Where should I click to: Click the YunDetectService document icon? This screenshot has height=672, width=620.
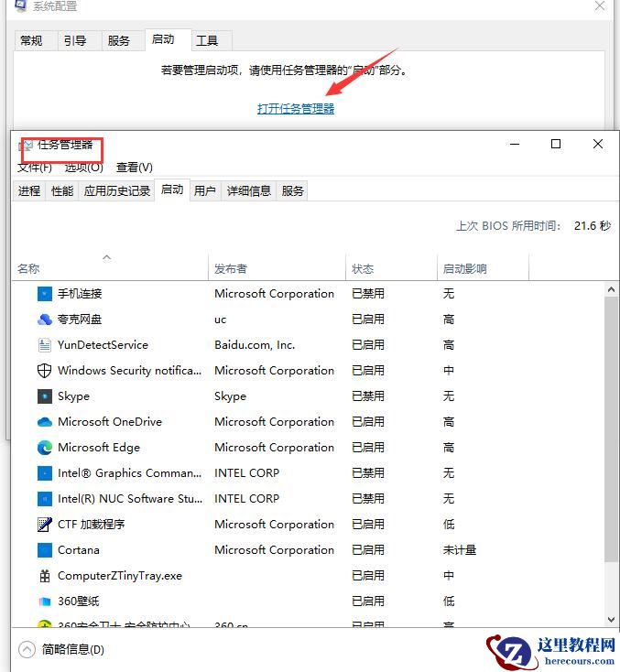45,345
